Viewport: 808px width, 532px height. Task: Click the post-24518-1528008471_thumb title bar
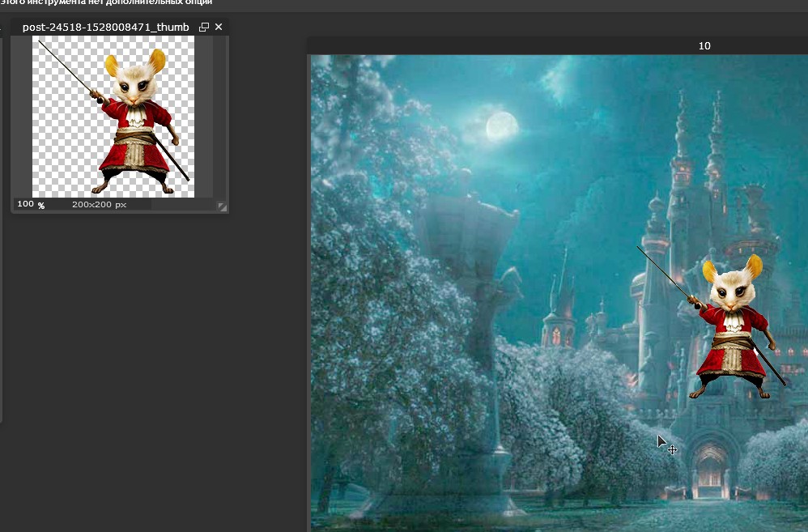pos(105,28)
